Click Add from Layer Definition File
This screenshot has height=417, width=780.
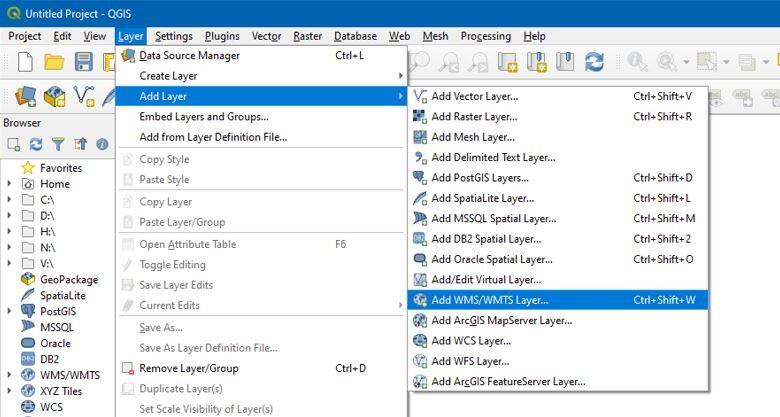[x=262, y=137]
